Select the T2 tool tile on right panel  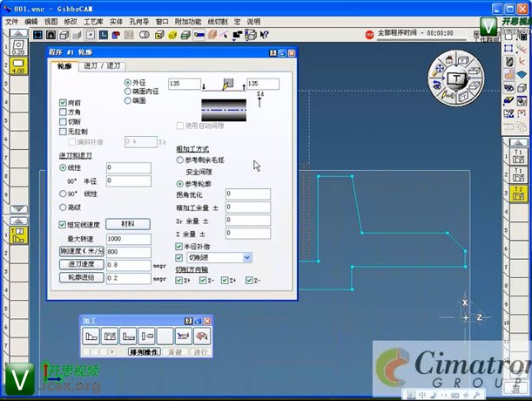(x=519, y=190)
